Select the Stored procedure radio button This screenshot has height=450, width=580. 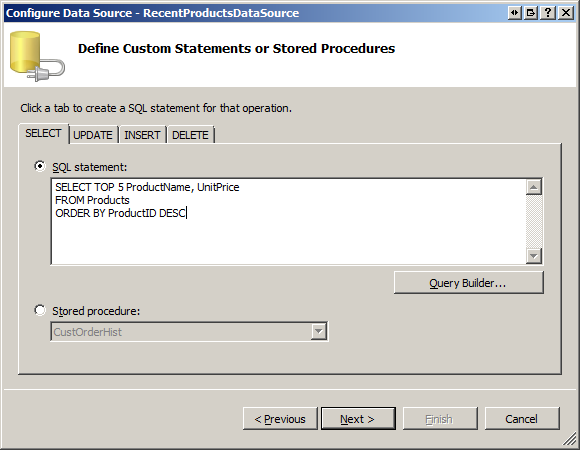coord(40,310)
